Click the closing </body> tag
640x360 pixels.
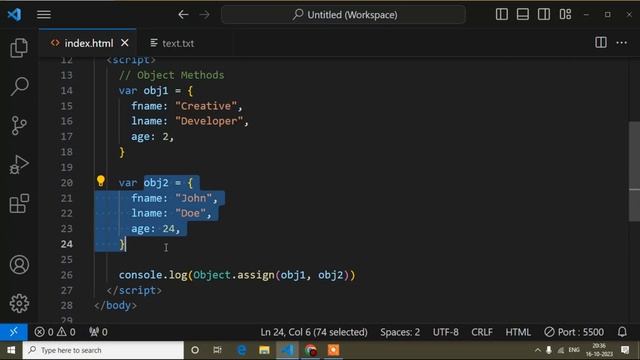116,305
